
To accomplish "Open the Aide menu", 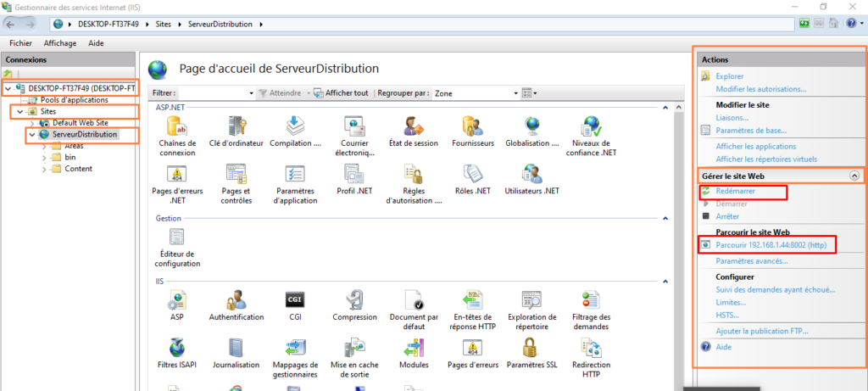I will [97, 43].
